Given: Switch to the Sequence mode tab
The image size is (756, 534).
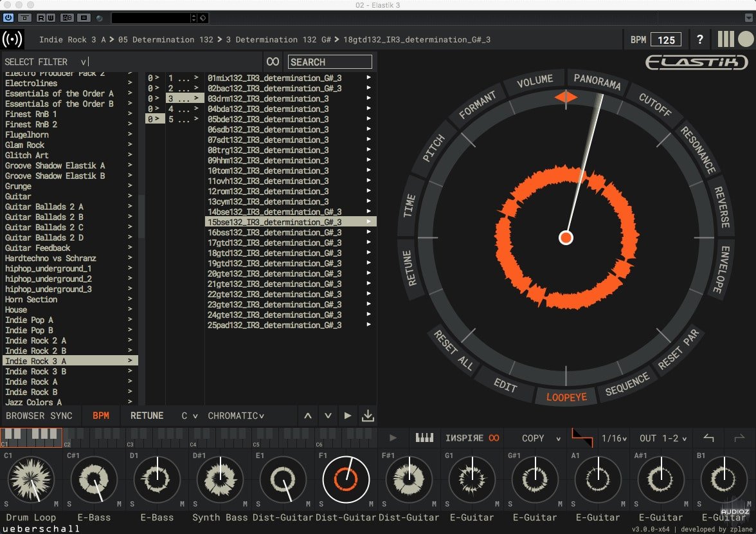Looking at the screenshot, I should pyautogui.click(x=627, y=385).
